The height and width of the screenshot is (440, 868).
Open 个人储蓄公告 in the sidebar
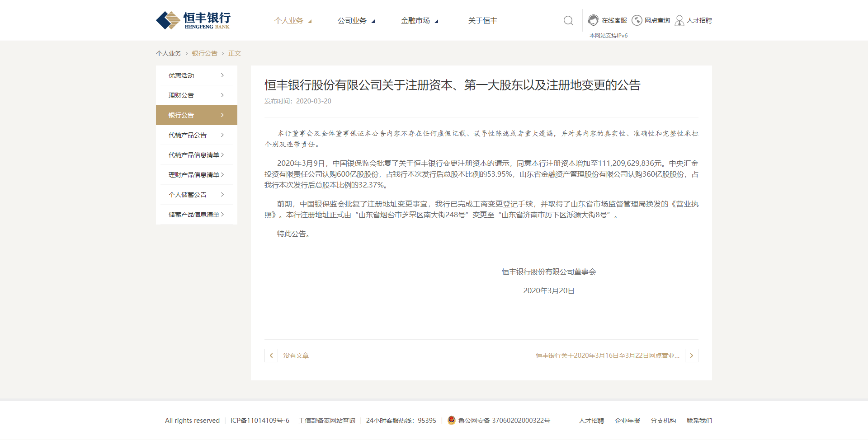click(x=197, y=195)
